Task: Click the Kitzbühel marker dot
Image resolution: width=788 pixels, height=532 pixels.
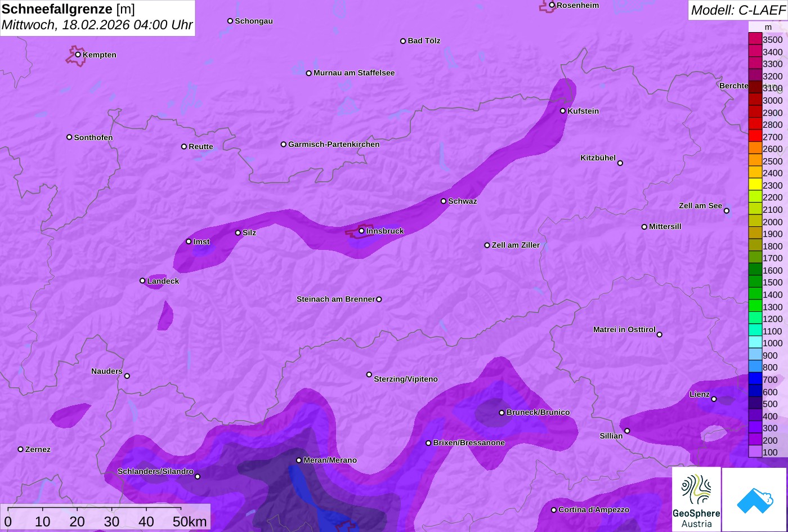Action: pos(620,163)
